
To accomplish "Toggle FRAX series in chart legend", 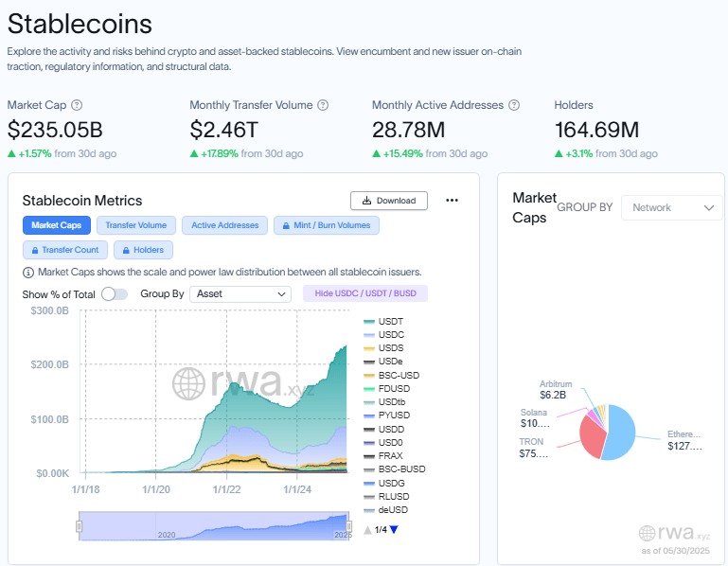I will tap(383, 456).
